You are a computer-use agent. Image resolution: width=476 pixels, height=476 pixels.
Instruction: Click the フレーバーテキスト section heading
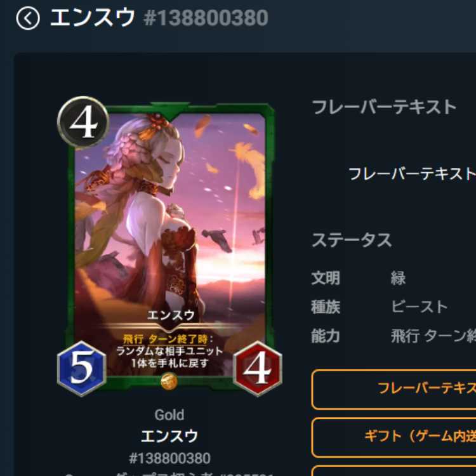pyautogui.click(x=385, y=107)
